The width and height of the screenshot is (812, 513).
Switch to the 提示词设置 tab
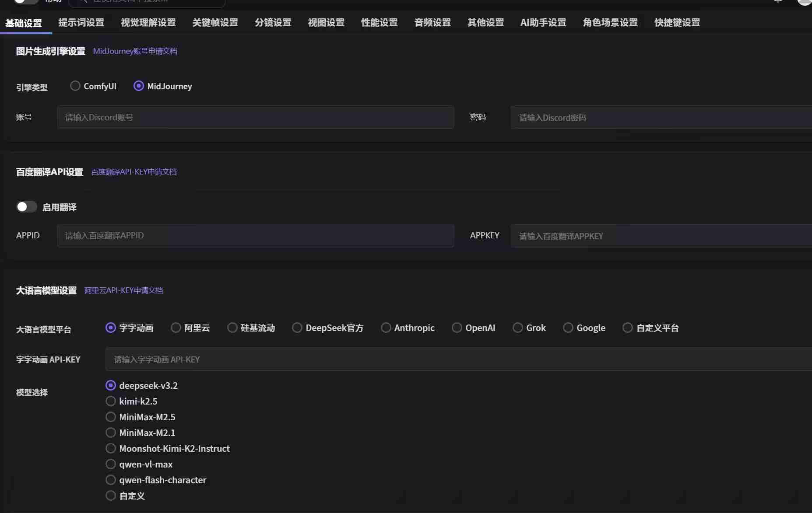(x=81, y=22)
